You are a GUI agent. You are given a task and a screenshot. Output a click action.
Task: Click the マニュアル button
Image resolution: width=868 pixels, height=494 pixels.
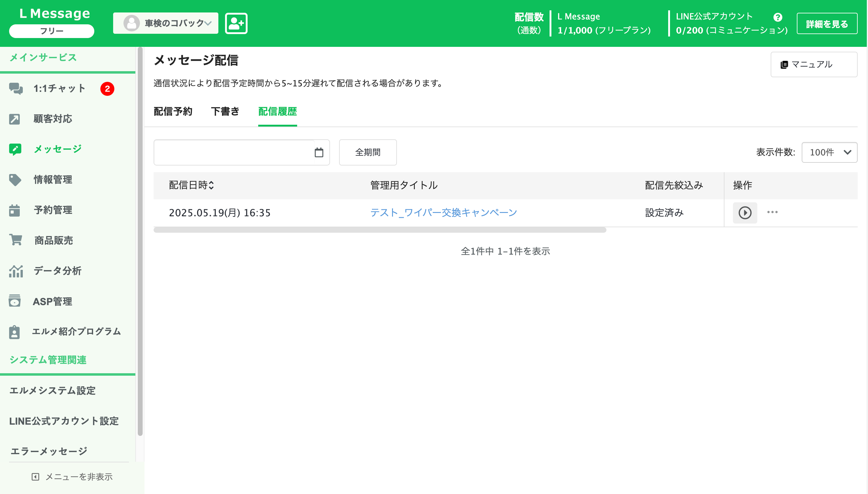pos(814,64)
